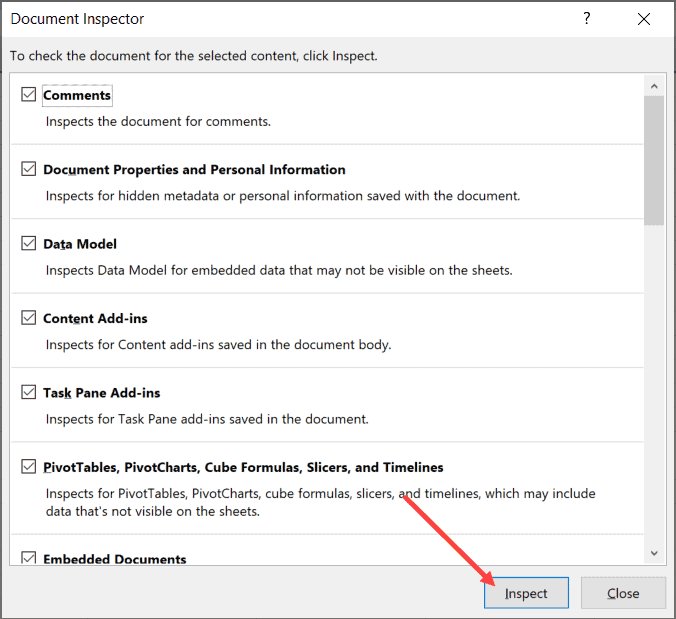Image resolution: width=676 pixels, height=619 pixels.
Task: Uncheck PivotTables, PivotCharts, Cube Formulas checkbox
Action: [x=28, y=467]
